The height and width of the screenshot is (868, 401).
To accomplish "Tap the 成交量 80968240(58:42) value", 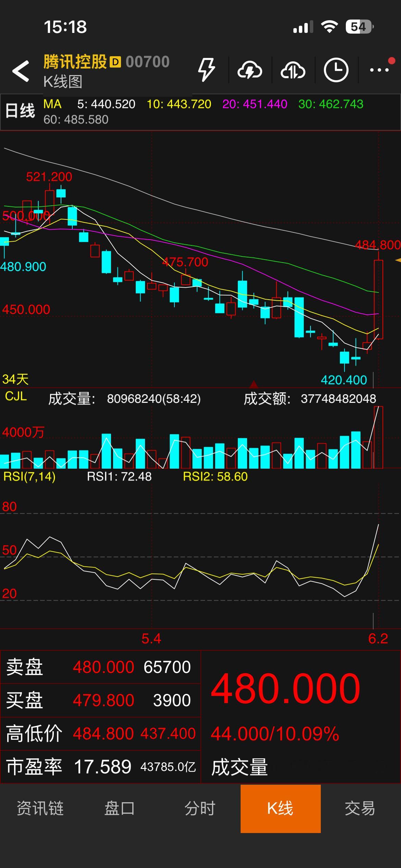I will [x=154, y=399].
